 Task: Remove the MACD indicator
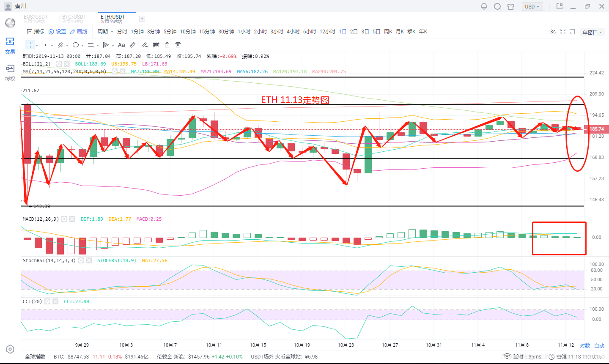[72, 219]
